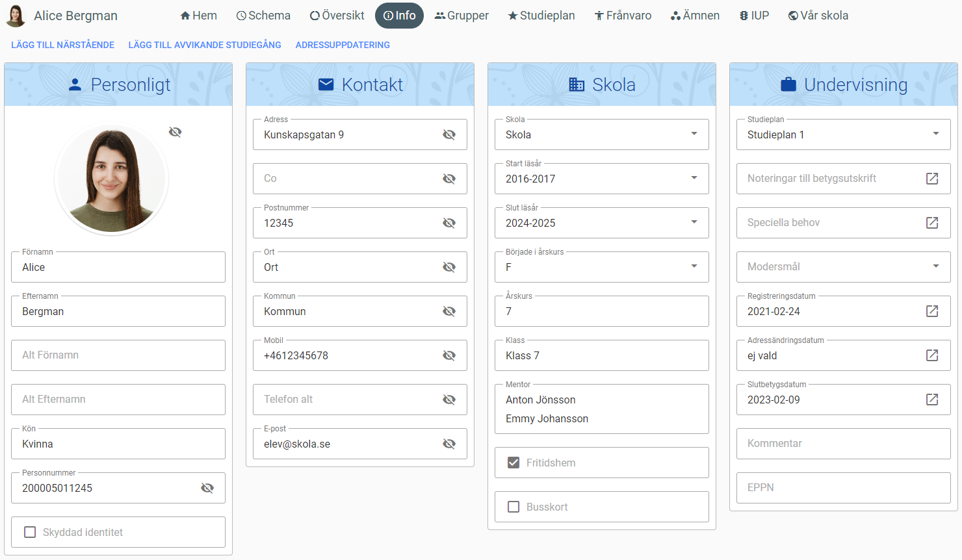Image resolution: width=962 pixels, height=560 pixels.
Task: Open the Registreringsdatum edit icon
Action: click(x=931, y=311)
